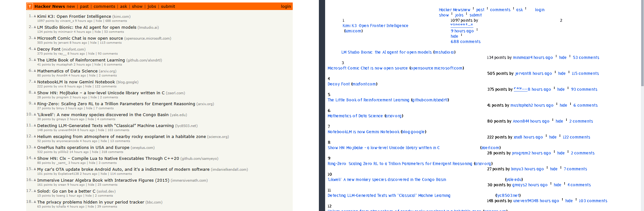644x211 pixels.
Task: Upvote the Show HN Mojibake story
Action: 35,92
